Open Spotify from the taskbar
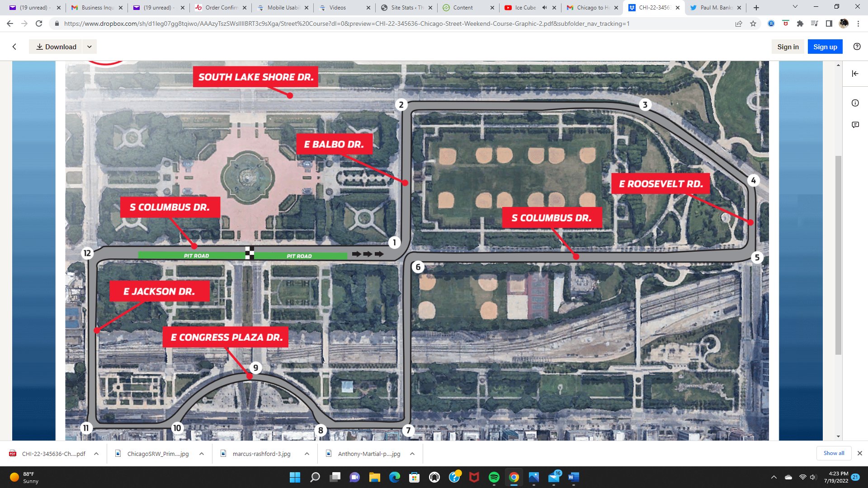This screenshot has width=868, height=488. (x=494, y=477)
